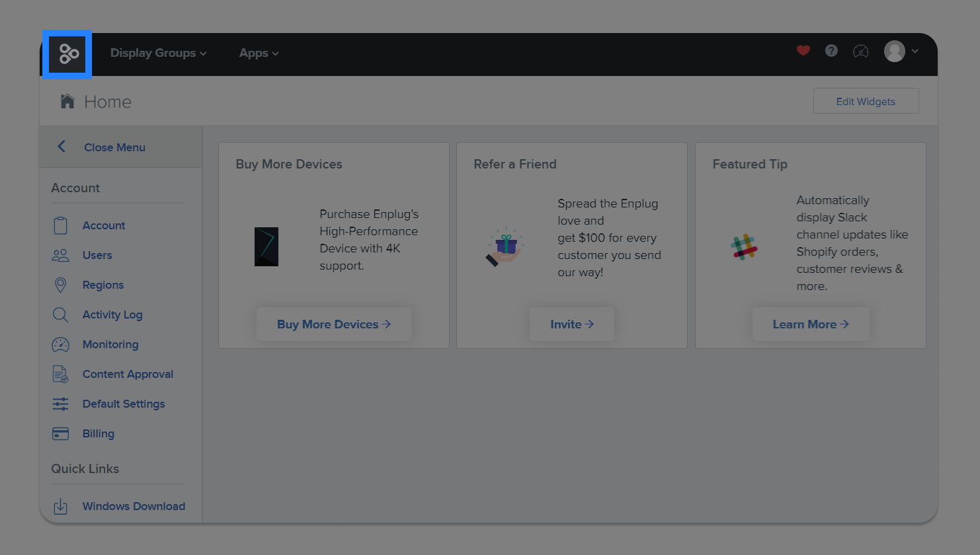This screenshot has height=555, width=980.
Task: Click the back chevron beside Close Menu
Action: (61, 147)
